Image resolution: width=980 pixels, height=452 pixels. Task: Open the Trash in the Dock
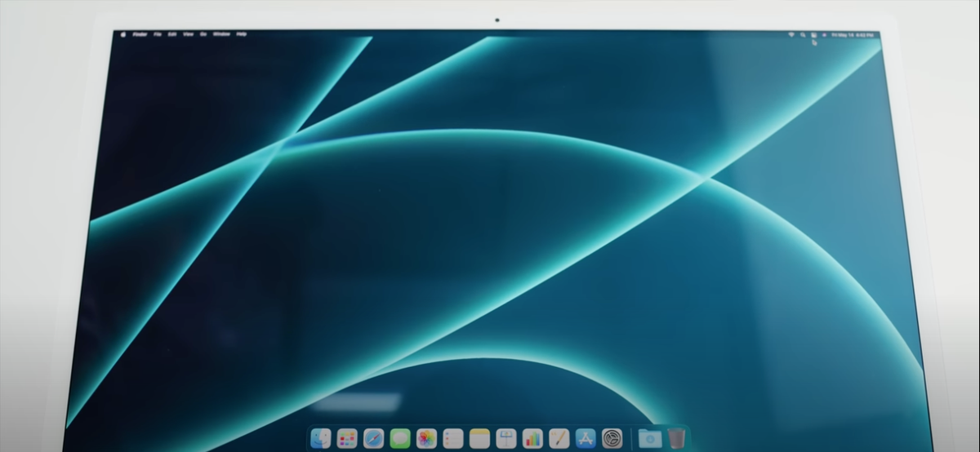(x=676, y=438)
